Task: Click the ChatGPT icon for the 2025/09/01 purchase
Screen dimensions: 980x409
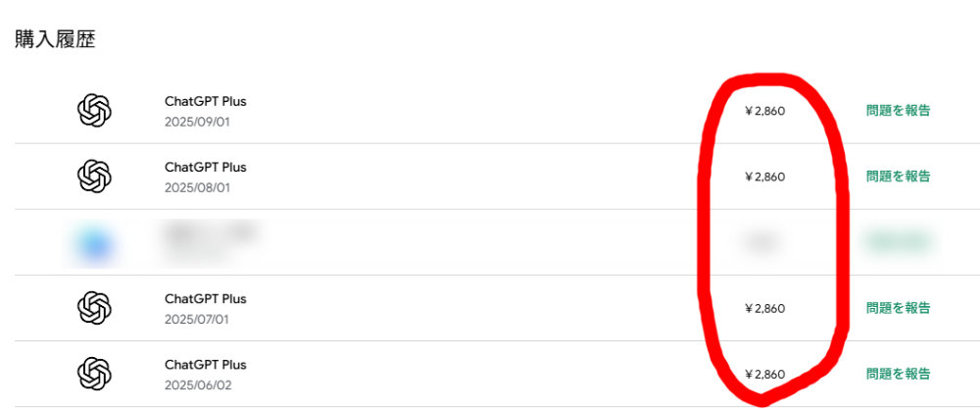Action: [94, 111]
